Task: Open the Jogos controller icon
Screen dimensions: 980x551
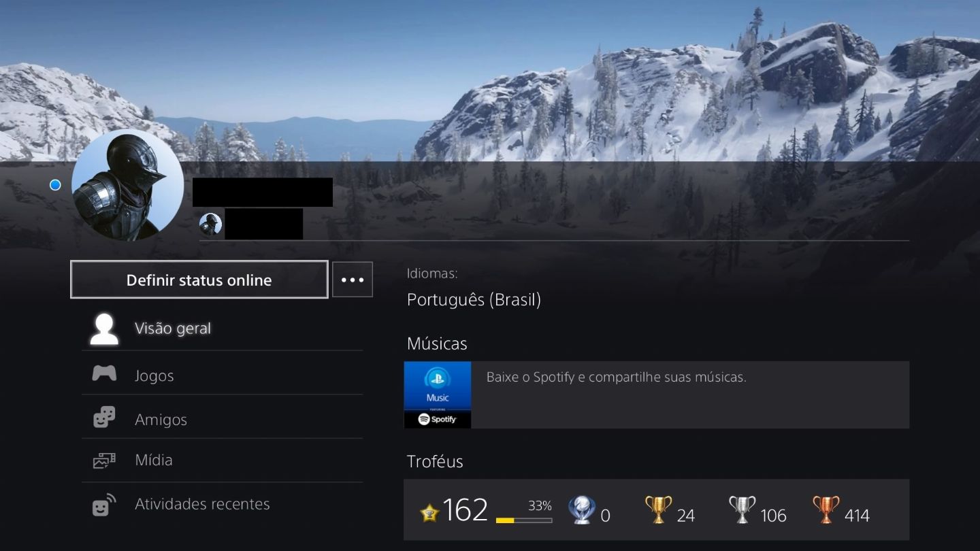Action: (x=104, y=373)
